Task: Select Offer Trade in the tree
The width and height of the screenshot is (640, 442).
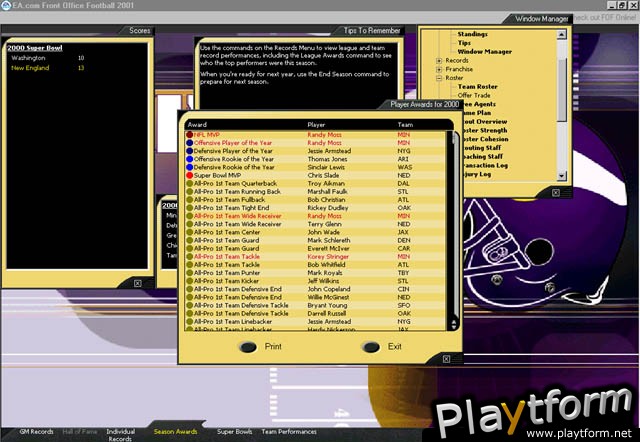Action: [474, 96]
